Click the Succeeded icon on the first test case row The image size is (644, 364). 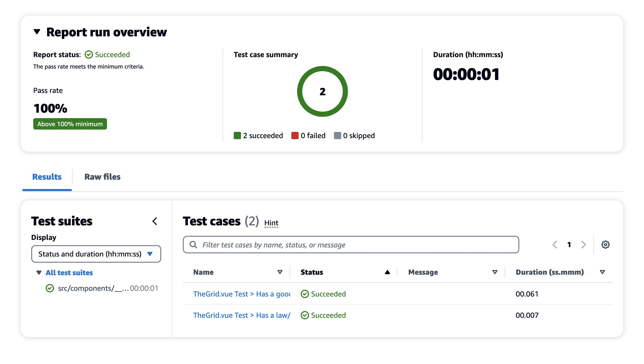[304, 294]
